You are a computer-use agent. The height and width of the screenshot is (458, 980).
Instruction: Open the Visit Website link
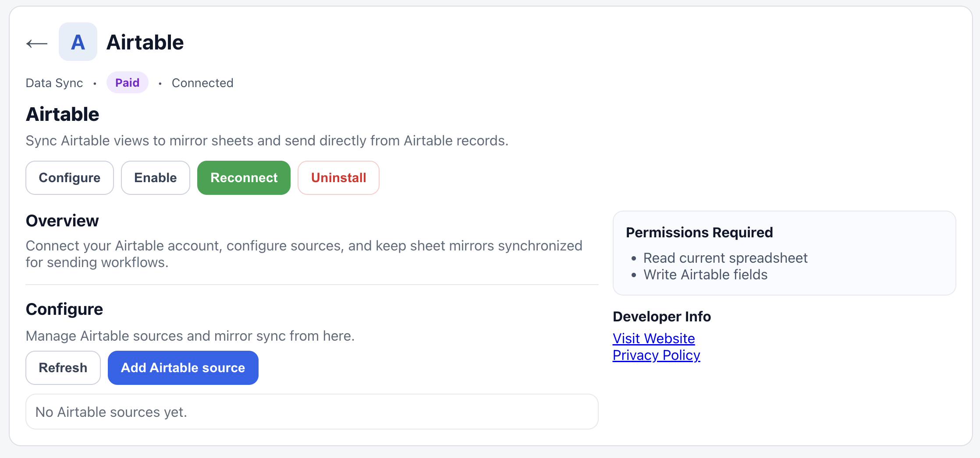[653, 338]
